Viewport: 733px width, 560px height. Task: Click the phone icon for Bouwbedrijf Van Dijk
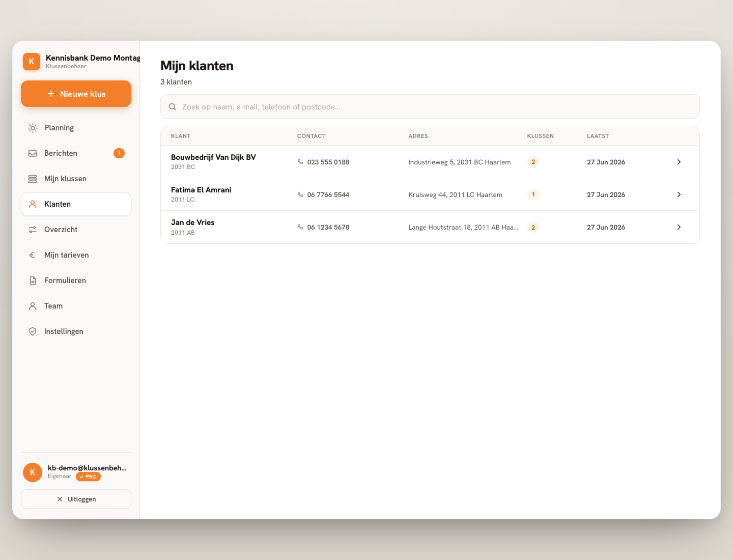(x=300, y=162)
